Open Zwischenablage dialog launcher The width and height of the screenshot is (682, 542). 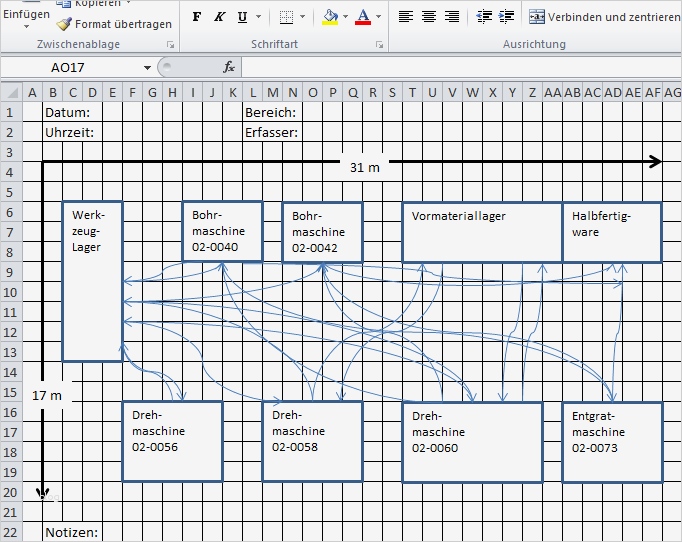[x=170, y=44]
